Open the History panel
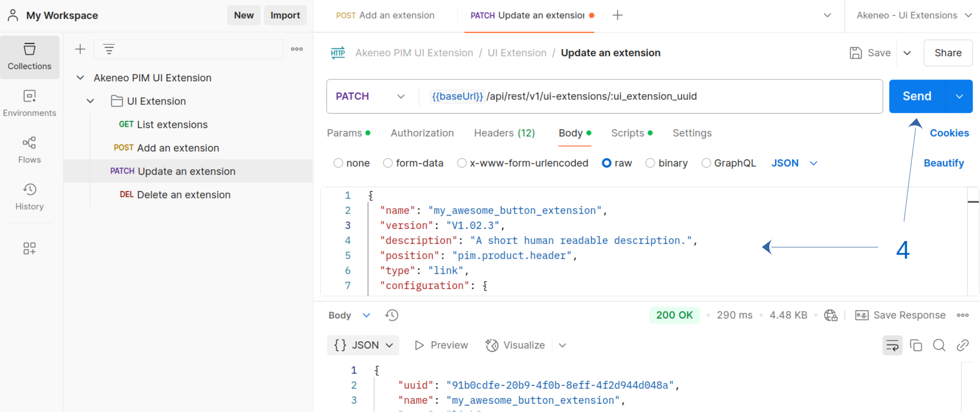 (29, 197)
